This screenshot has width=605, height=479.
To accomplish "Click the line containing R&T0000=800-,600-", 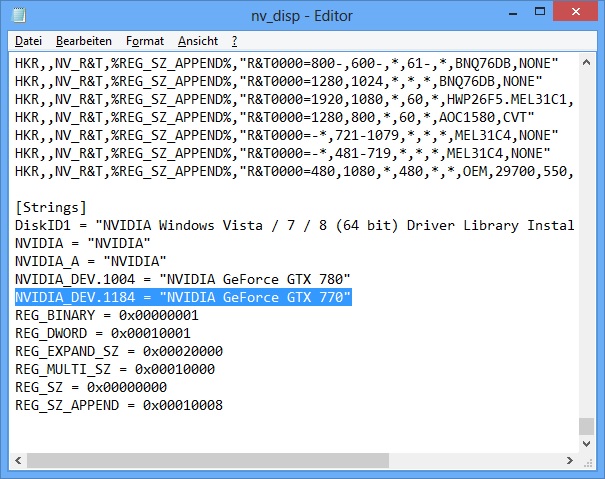I will coord(287,63).
